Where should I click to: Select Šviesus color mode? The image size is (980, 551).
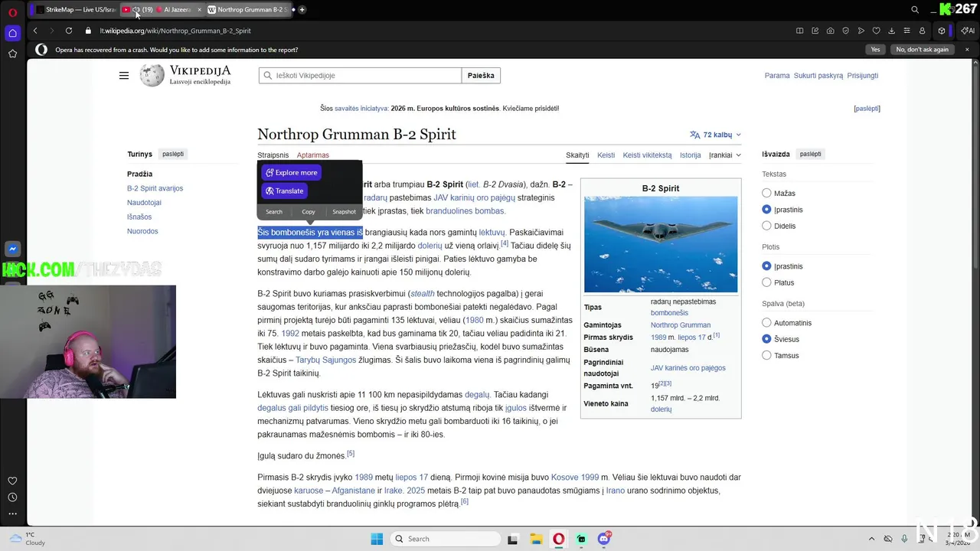766,339
